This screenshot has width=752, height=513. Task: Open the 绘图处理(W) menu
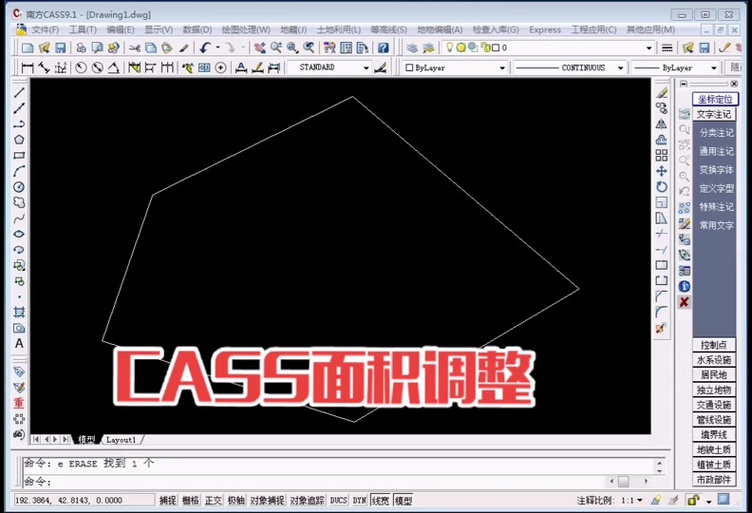246,30
